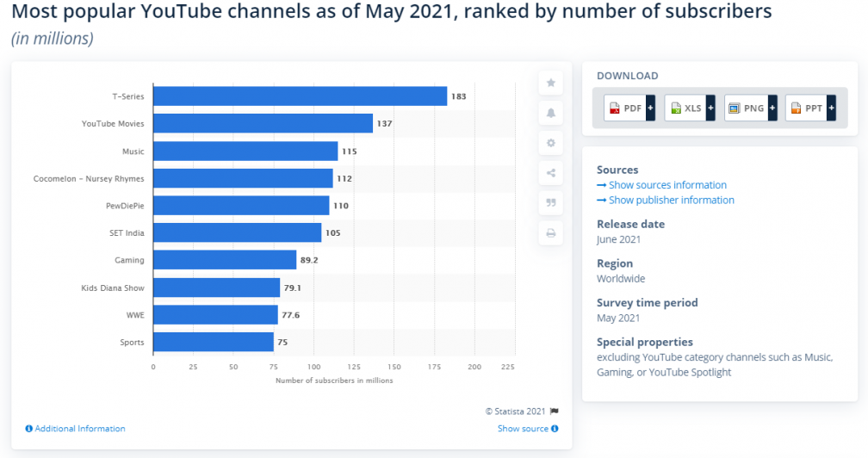Click the value label 183

pyautogui.click(x=458, y=96)
